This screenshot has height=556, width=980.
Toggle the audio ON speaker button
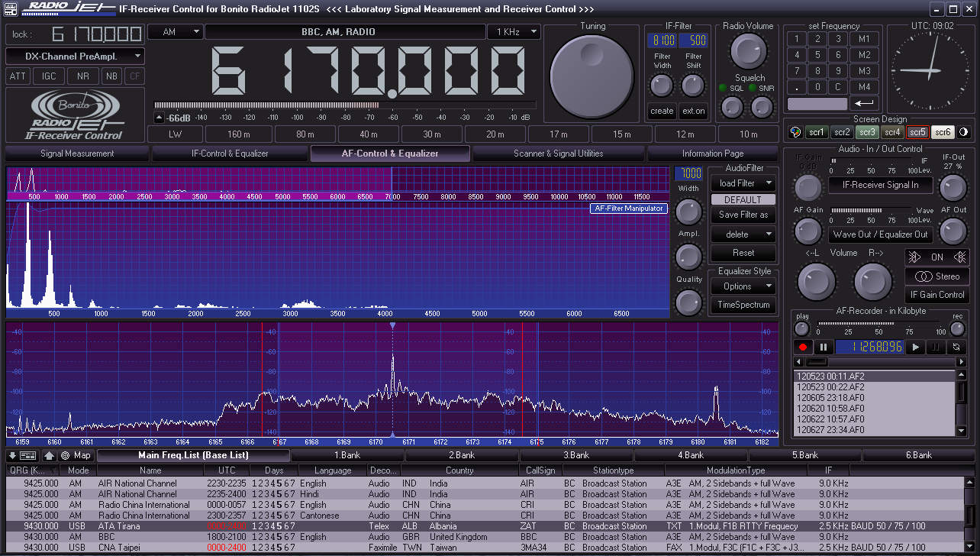click(x=937, y=257)
